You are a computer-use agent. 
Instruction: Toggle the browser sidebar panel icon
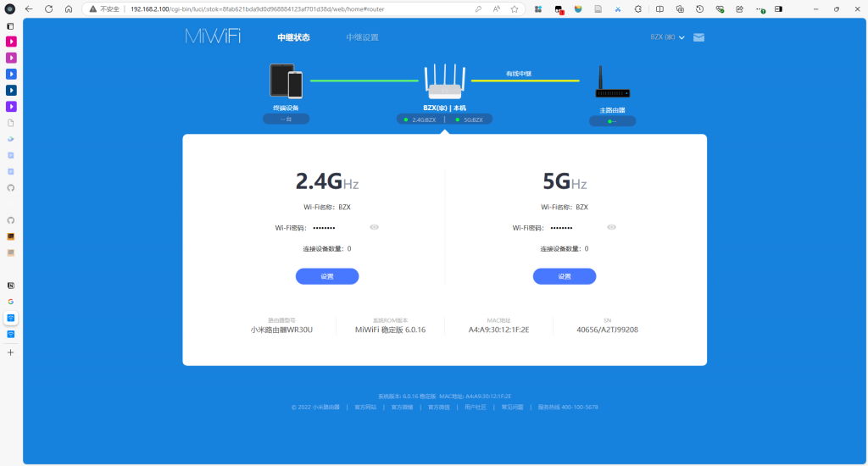[778, 8]
